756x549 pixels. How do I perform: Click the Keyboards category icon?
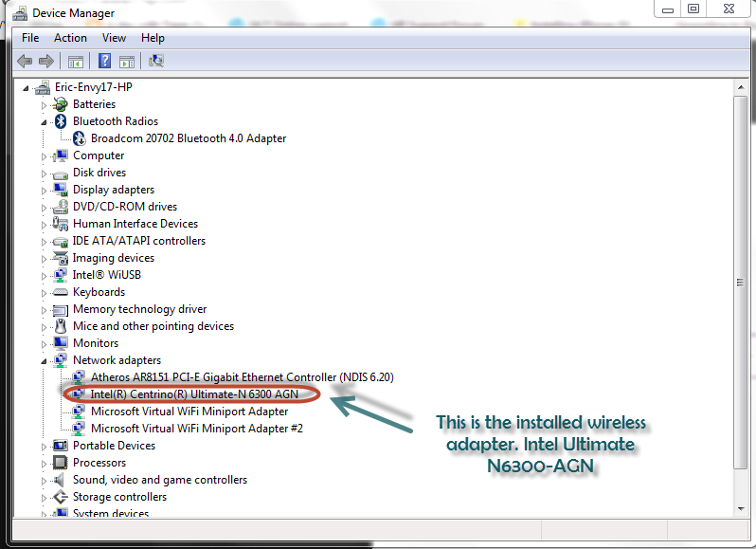61,292
